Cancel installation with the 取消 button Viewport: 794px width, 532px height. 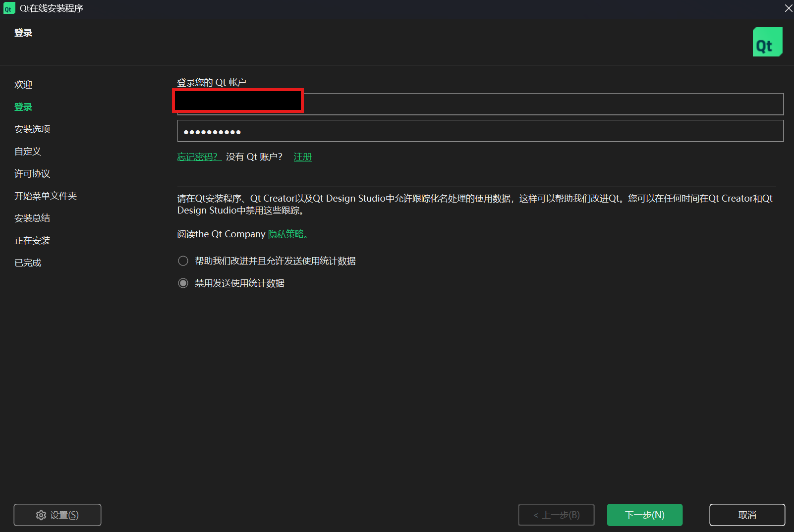pos(747,515)
